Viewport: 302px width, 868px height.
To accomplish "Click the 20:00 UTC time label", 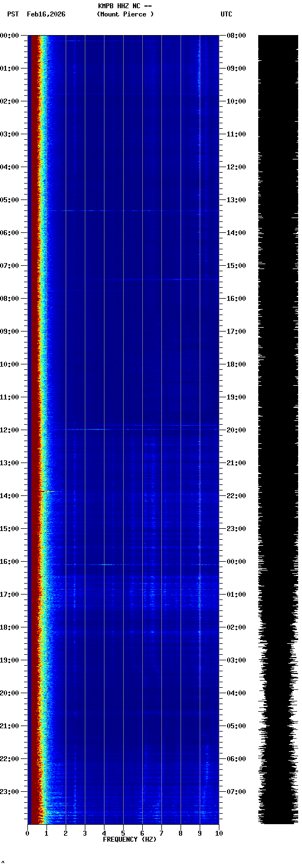I will coord(236,430).
